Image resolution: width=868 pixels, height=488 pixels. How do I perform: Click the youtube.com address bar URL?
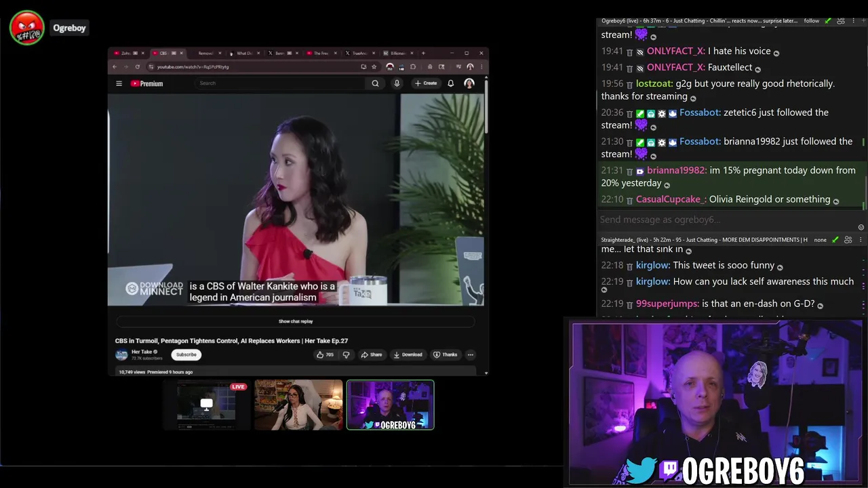point(193,66)
